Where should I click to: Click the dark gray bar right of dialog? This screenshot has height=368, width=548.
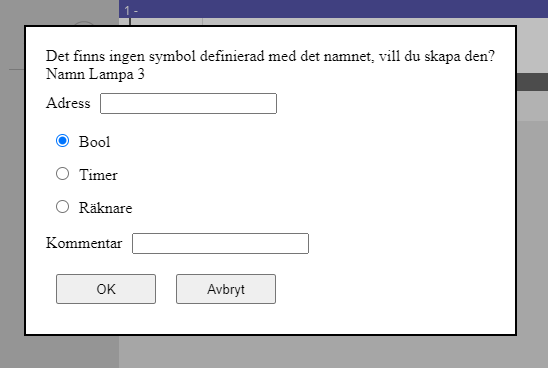pyautogui.click(x=532, y=82)
